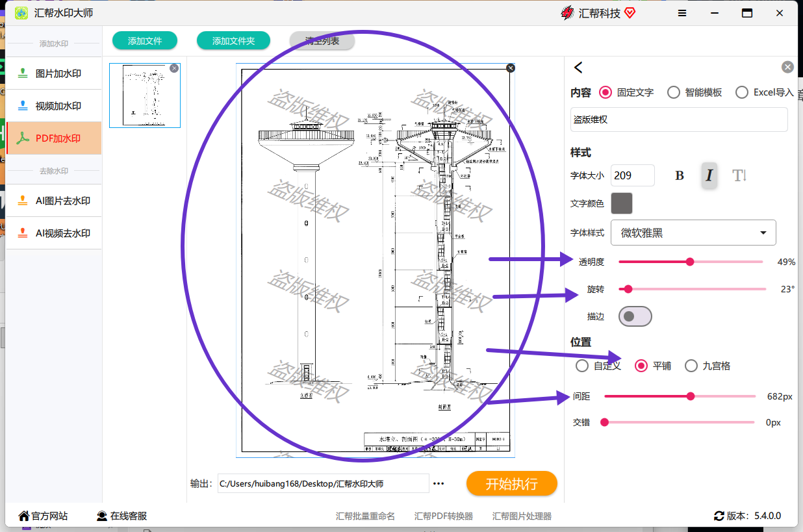803x532 pixels.
Task: Open the 官方网站 link
Action: coord(43,516)
